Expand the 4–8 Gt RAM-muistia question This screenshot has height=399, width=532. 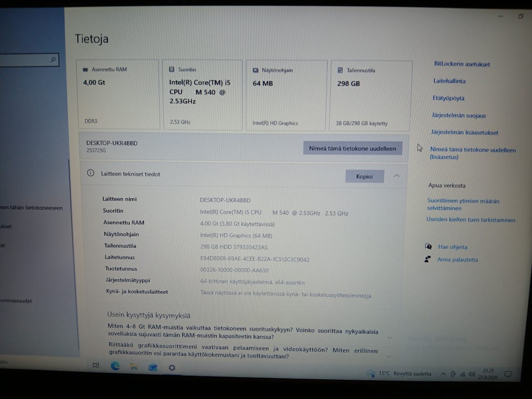click(390, 337)
